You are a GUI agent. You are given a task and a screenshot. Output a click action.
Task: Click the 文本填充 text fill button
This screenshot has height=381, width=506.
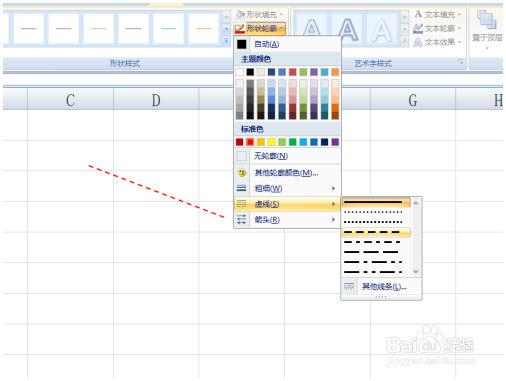pyautogui.click(x=437, y=14)
